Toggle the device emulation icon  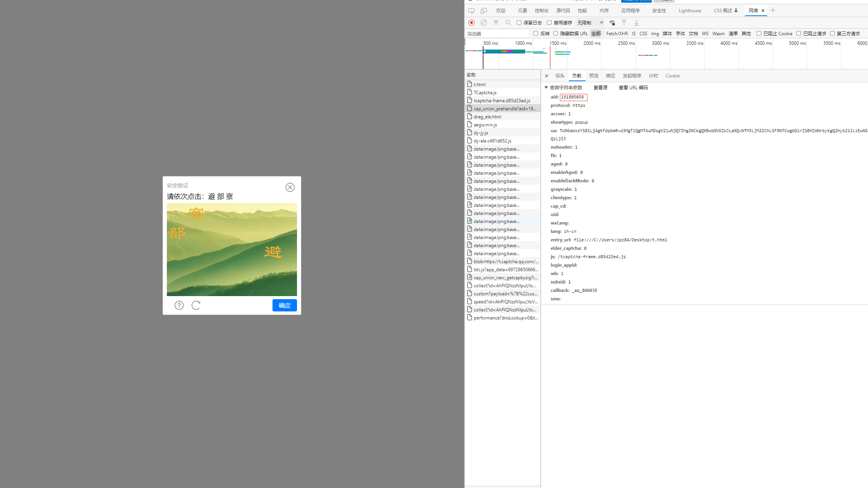pos(484,11)
